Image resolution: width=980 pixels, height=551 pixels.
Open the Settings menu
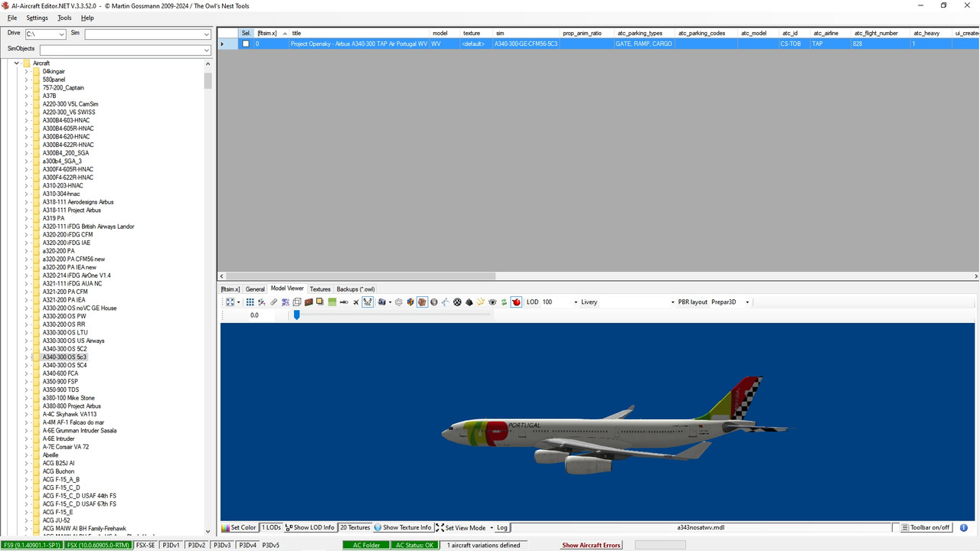(x=37, y=18)
